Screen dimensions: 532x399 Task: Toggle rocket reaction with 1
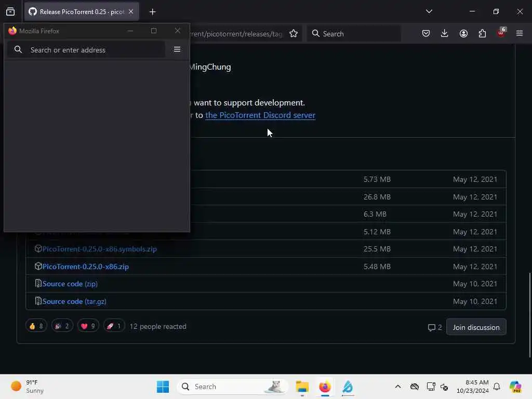(114, 326)
